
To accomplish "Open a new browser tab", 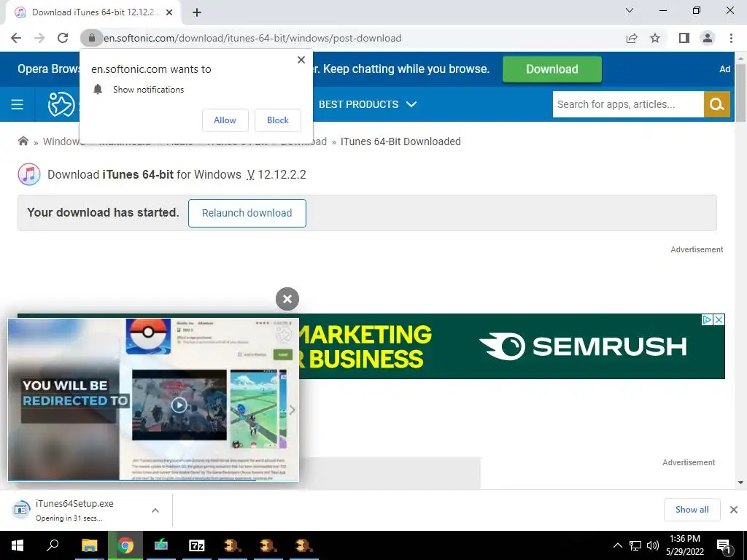I will [x=197, y=12].
